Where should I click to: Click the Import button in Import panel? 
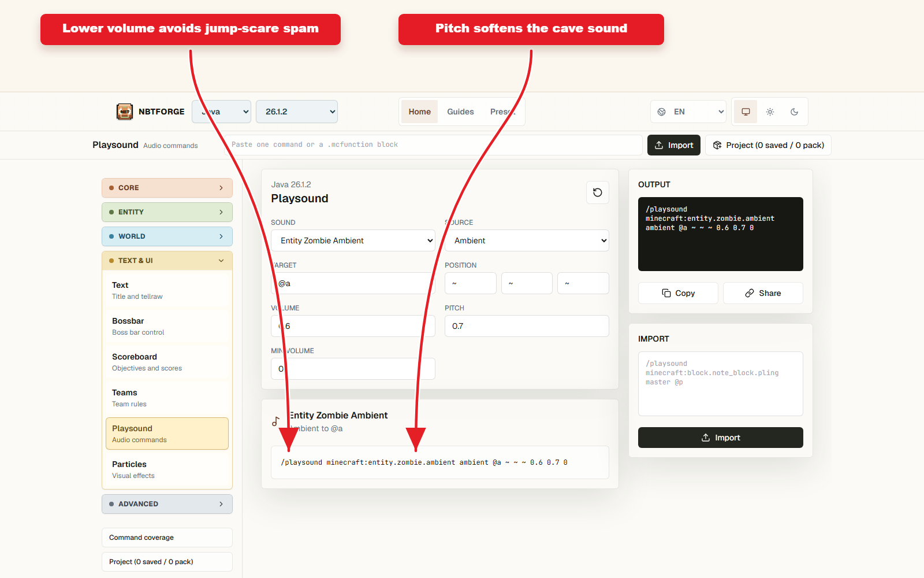721,438
